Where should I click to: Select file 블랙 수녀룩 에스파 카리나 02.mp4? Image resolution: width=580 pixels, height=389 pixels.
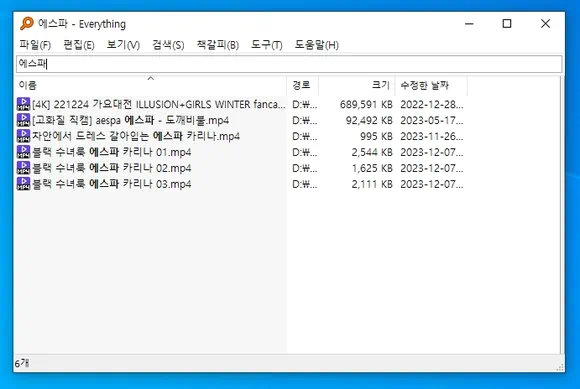click(x=112, y=168)
